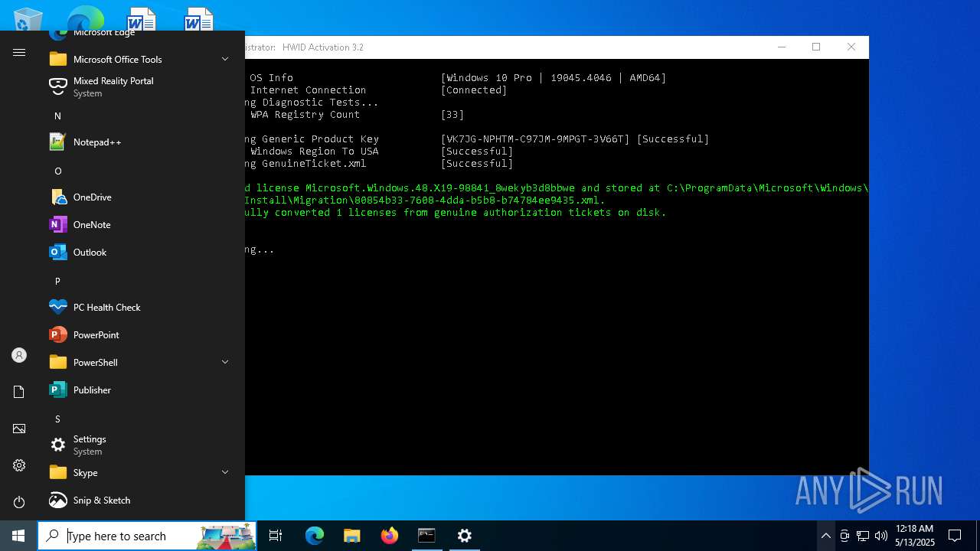Open Mixed Reality Portal
The image size is (980, 551).
[139, 86]
